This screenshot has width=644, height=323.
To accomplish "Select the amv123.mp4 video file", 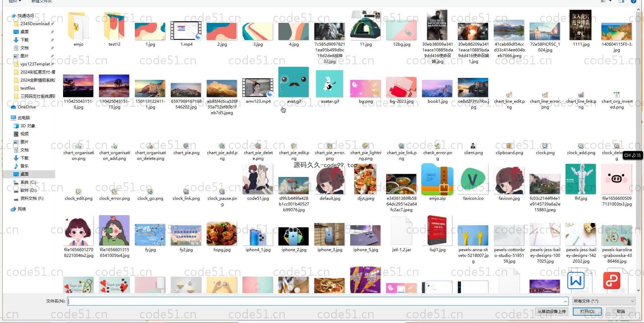I will (258, 88).
